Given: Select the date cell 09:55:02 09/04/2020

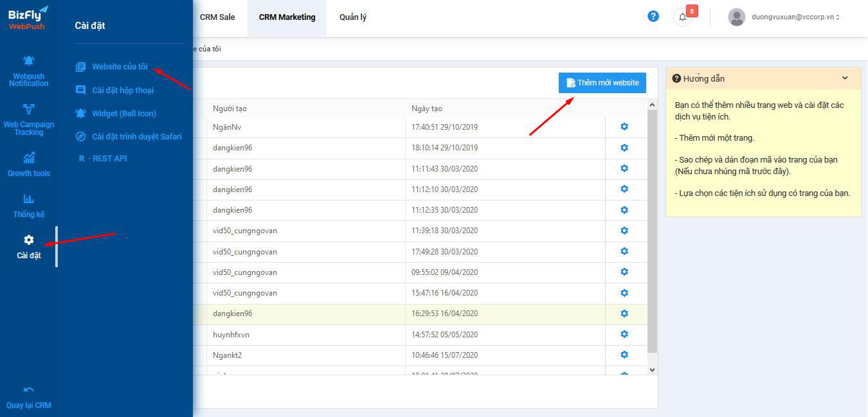Looking at the screenshot, I should point(505,272).
